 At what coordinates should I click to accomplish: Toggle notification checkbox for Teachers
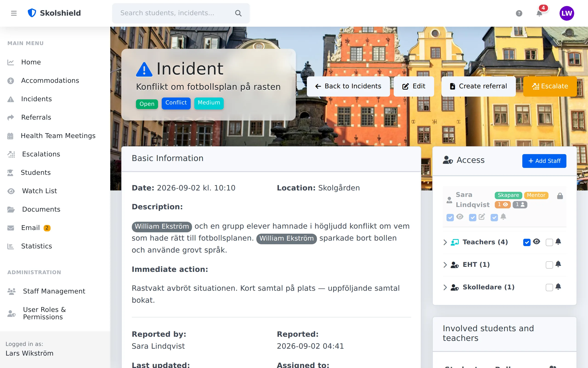click(549, 242)
